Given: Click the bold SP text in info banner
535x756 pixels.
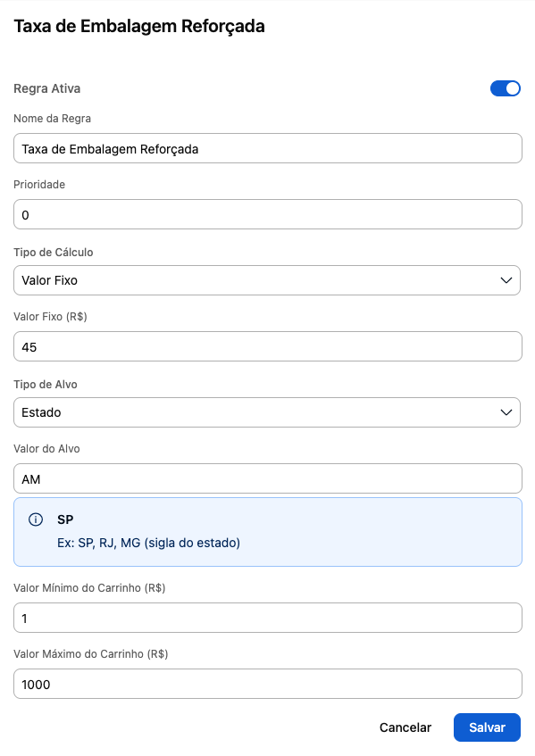Looking at the screenshot, I should (x=65, y=519).
